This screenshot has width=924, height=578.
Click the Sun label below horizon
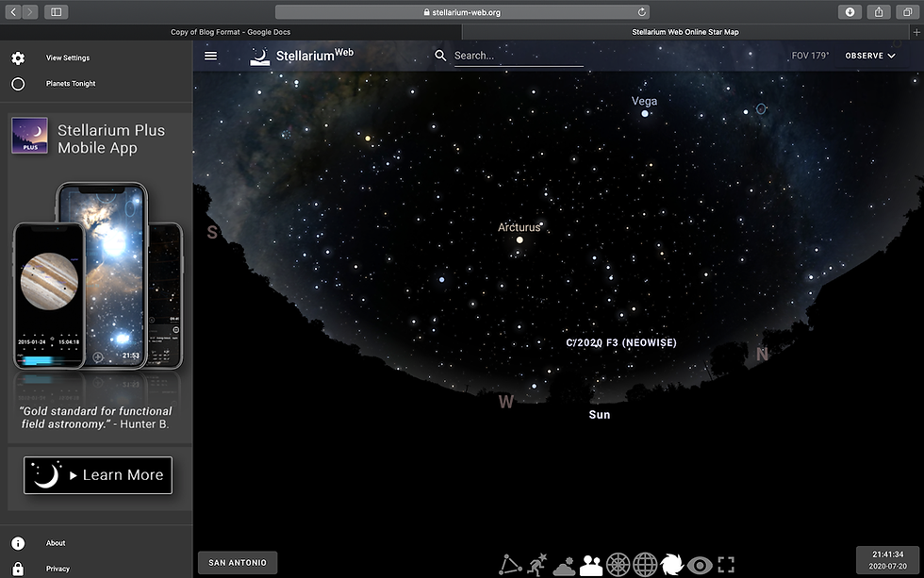click(x=600, y=415)
